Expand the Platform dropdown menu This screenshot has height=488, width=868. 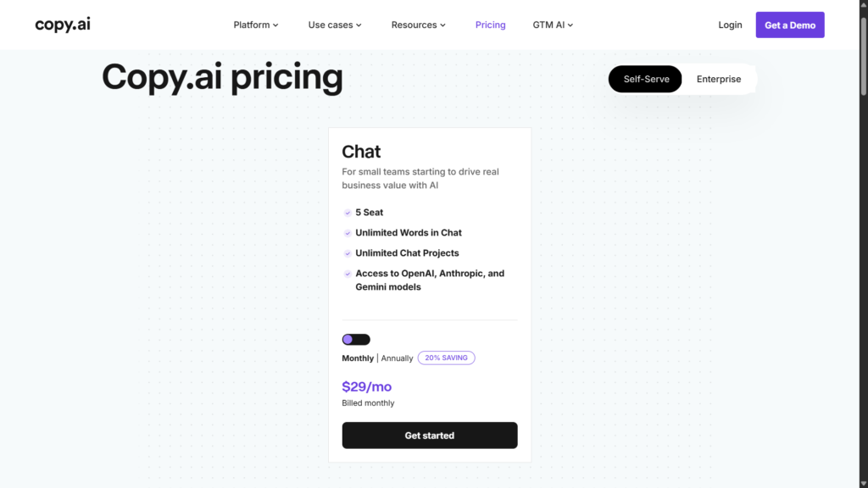click(256, 25)
